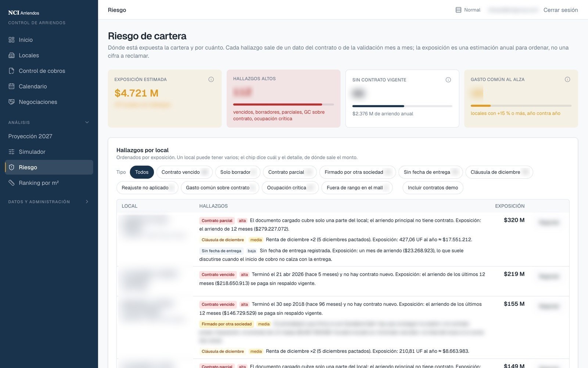Open Negociaciones menu item
Viewport: 588px width, 368px height.
49,102
